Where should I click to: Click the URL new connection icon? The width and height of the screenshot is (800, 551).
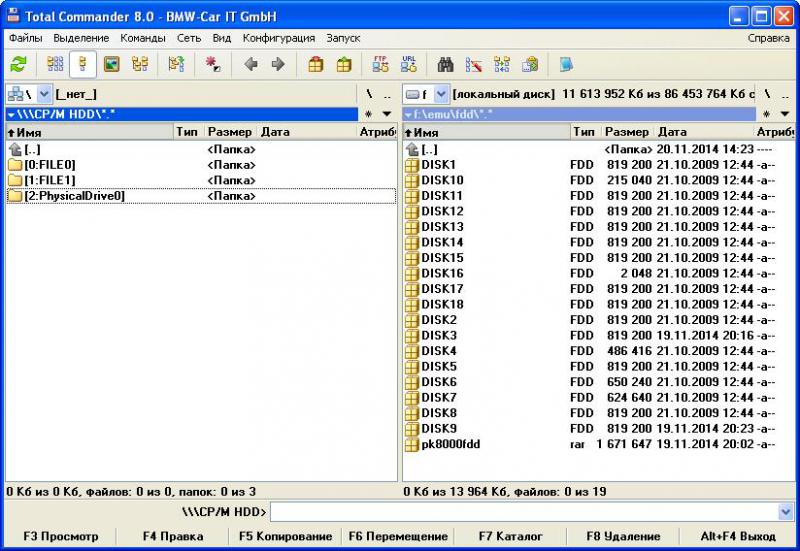[x=409, y=64]
